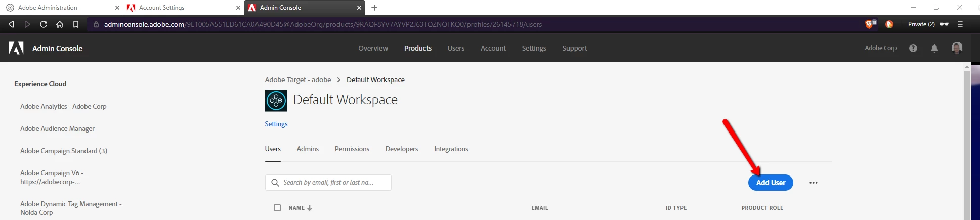Open the Products navigation item
Screen dimensions: 980x220
pyautogui.click(x=418, y=48)
